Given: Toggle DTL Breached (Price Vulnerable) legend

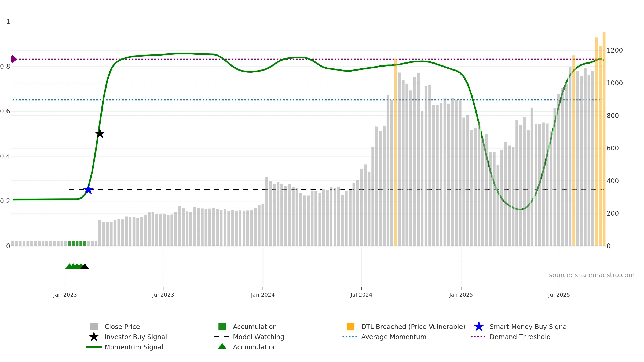Looking at the screenshot, I should click(x=413, y=327).
